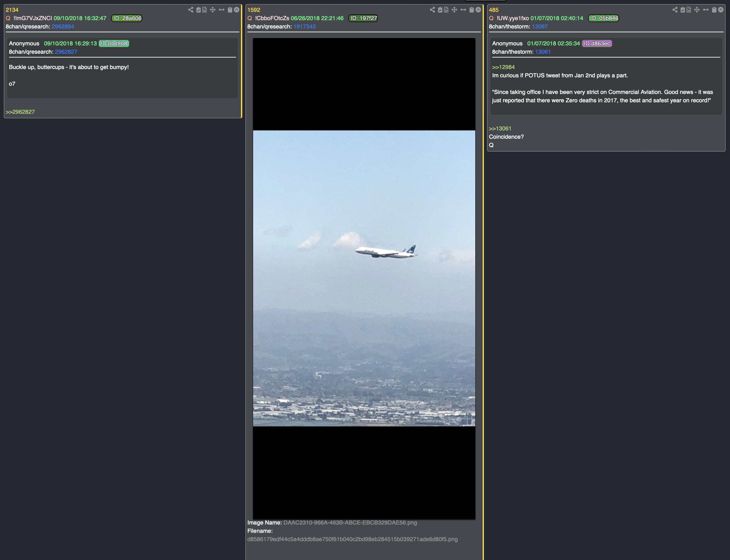Open quoted thestorm post link 13061
This screenshot has height=560, width=730.
(x=543, y=52)
